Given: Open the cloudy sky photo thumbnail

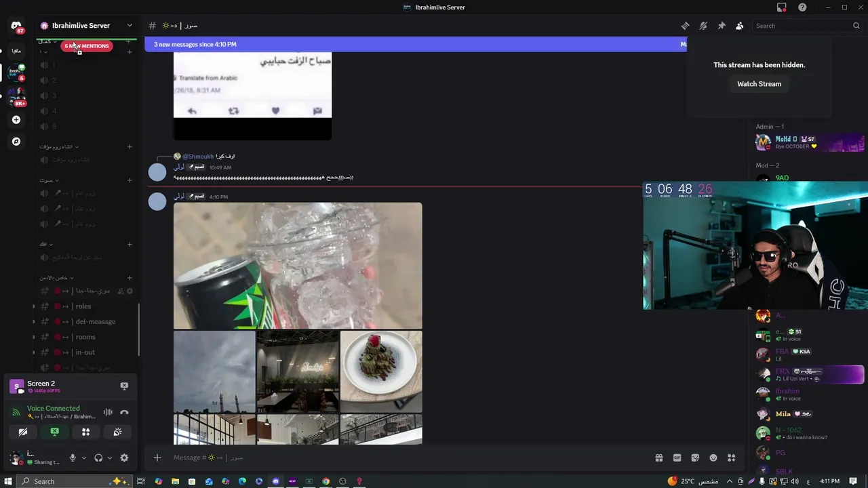Looking at the screenshot, I should pyautogui.click(x=214, y=371).
